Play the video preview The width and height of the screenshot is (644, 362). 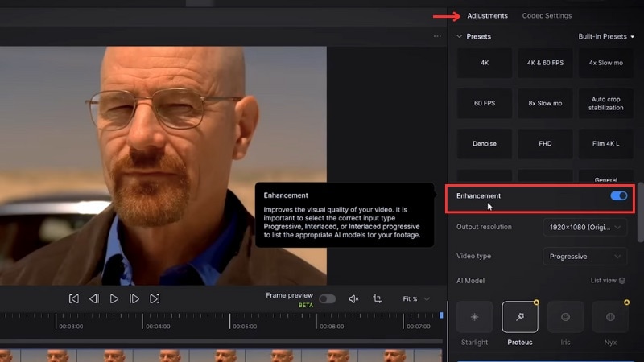114,298
